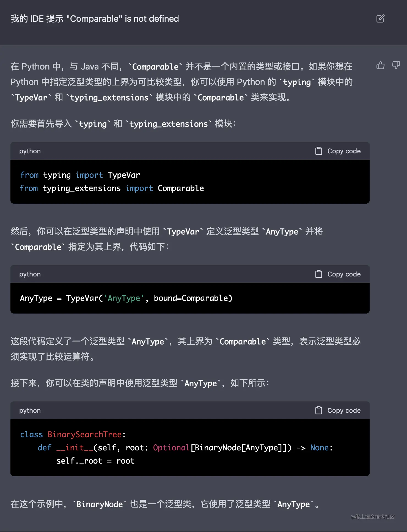Click 'from typing import TypeVar' code line
The image size is (407, 532).
tap(80, 175)
